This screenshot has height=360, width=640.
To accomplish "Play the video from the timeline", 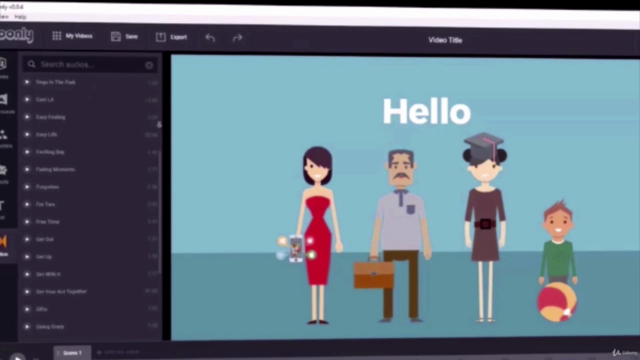I will [17, 357].
